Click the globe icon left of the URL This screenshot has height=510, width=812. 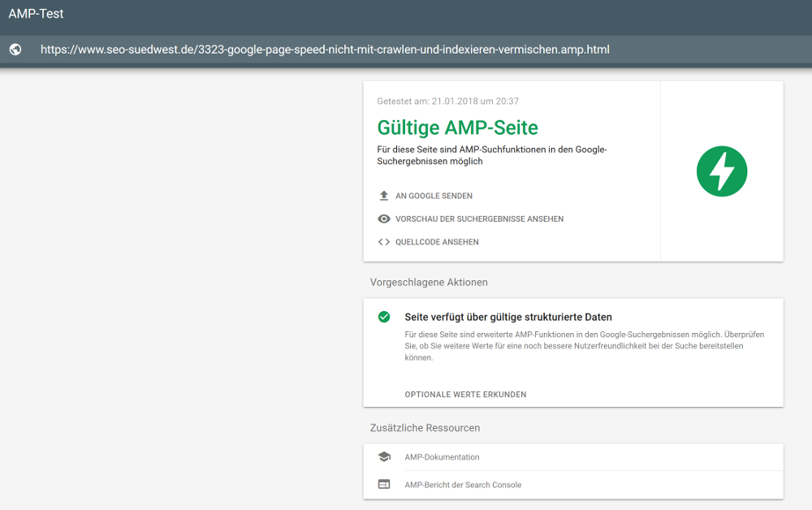pos(15,50)
